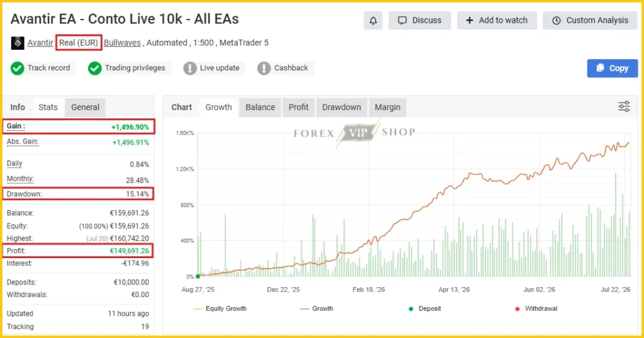644x338 pixels.
Task: Click the Deposits value €10,000.00
Action: click(131, 283)
